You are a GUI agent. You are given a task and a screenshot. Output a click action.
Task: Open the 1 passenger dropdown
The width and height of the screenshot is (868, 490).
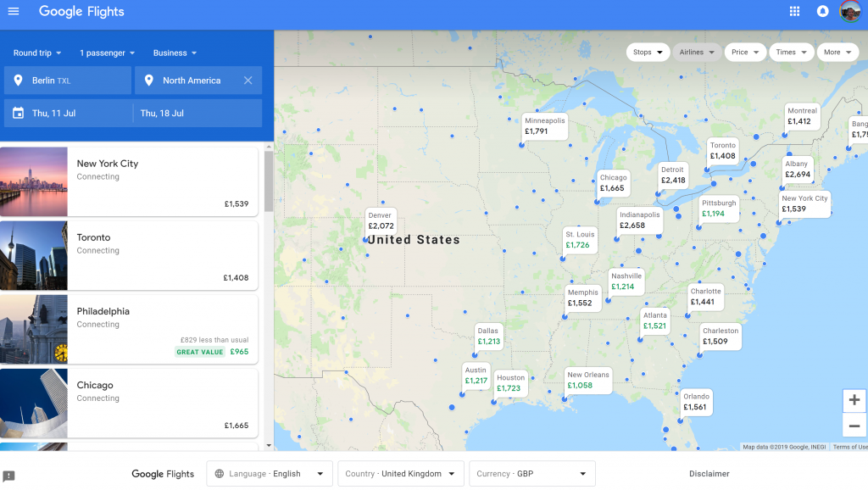point(108,53)
